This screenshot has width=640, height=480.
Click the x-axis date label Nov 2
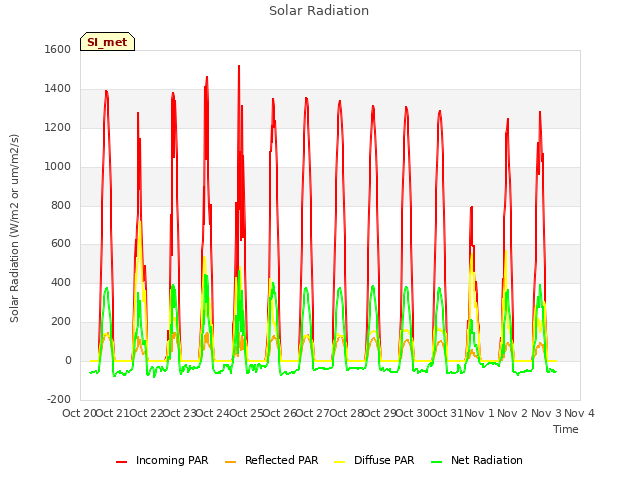point(513,413)
